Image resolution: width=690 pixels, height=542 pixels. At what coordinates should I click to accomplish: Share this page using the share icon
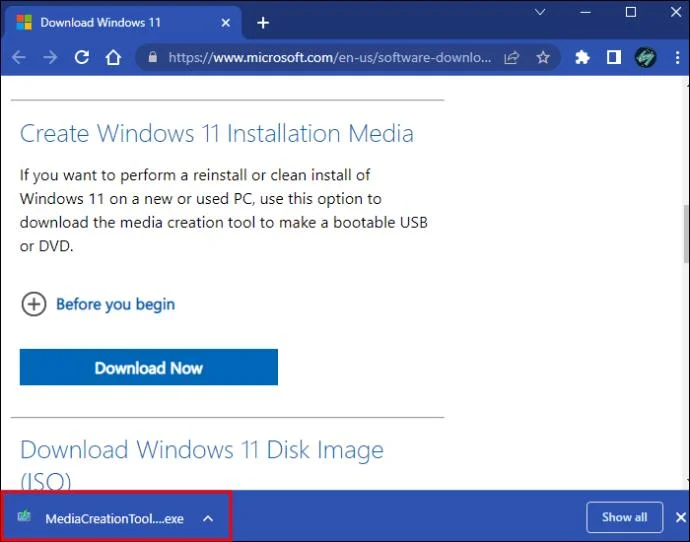pyautogui.click(x=511, y=57)
